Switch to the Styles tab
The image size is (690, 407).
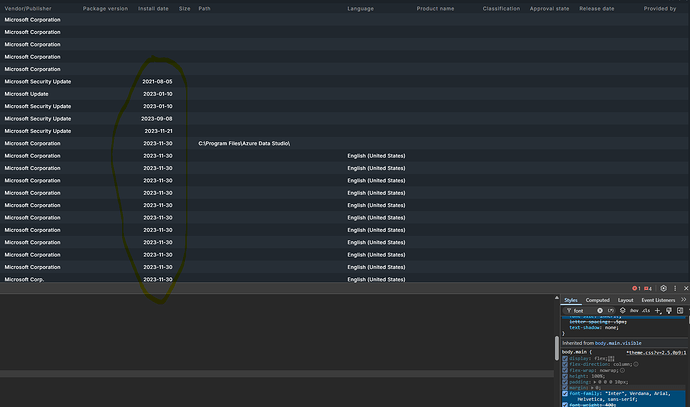pyautogui.click(x=571, y=300)
